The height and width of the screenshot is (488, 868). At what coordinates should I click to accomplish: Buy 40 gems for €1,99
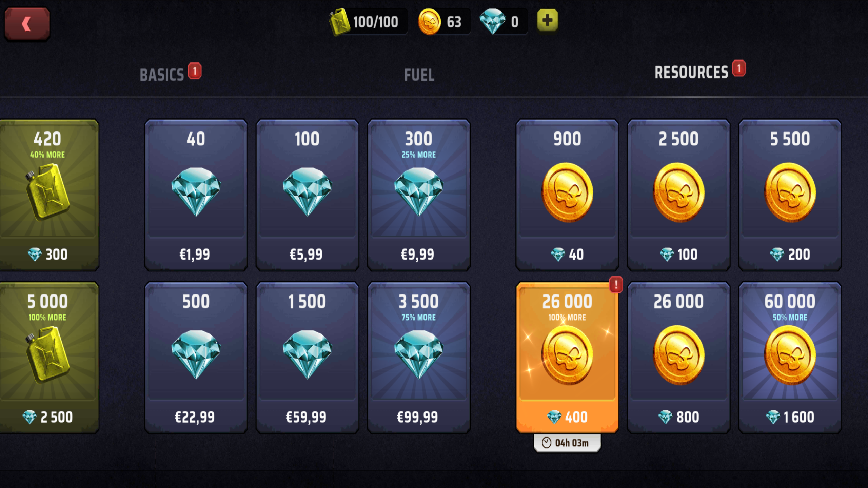[196, 195]
